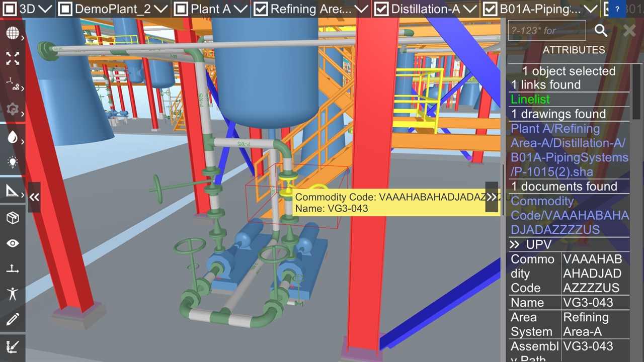The width and height of the screenshot is (644, 362).
Task: Open the P-1015(2).sha drawing link
Action: [569, 150]
